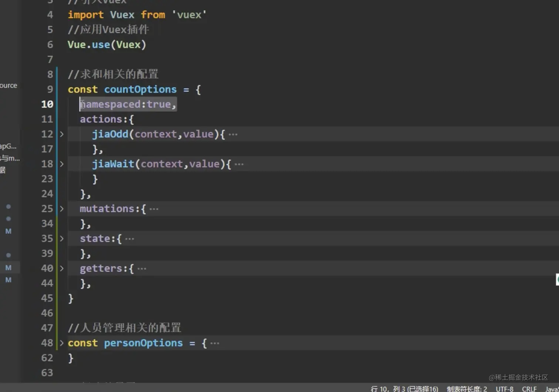The width and height of the screenshot is (559, 392).
Task: Expand the folded personOptions object
Action: [62, 343]
